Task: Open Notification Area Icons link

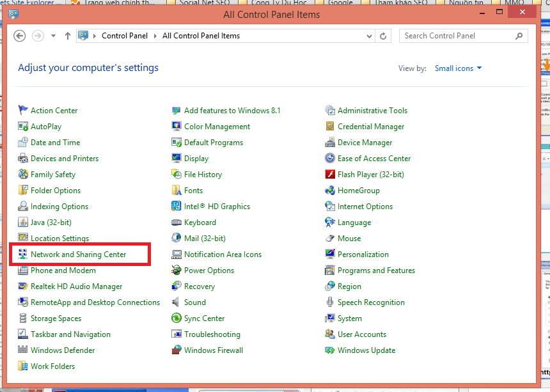Action: click(x=223, y=255)
